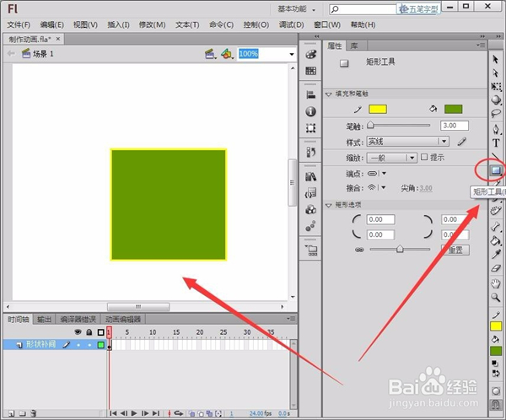Open 窗口(W) menu

pyautogui.click(x=327, y=24)
